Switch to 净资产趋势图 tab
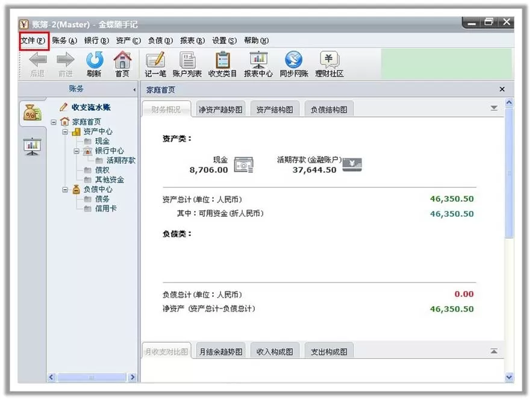This screenshot has height=400, width=532. 221,109
